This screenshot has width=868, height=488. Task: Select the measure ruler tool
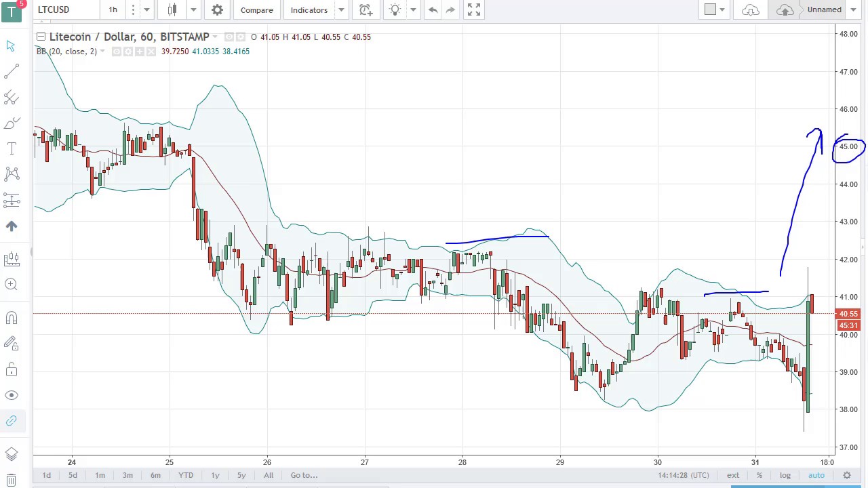11,258
